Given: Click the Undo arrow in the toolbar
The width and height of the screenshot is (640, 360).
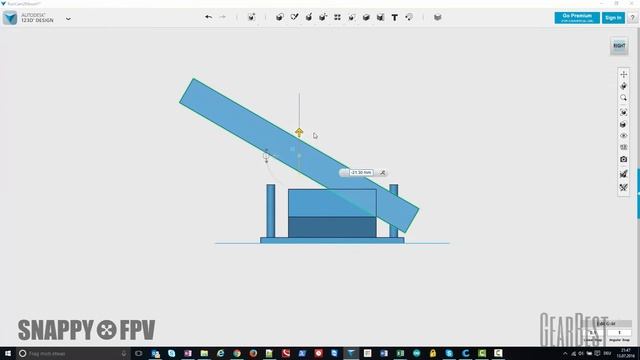Looking at the screenshot, I should click(x=209, y=17).
